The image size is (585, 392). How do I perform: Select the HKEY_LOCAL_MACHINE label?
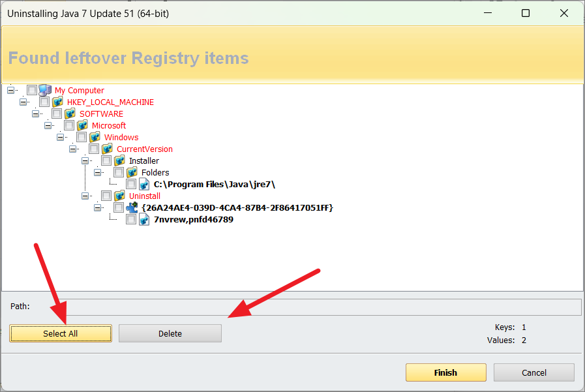click(x=110, y=102)
